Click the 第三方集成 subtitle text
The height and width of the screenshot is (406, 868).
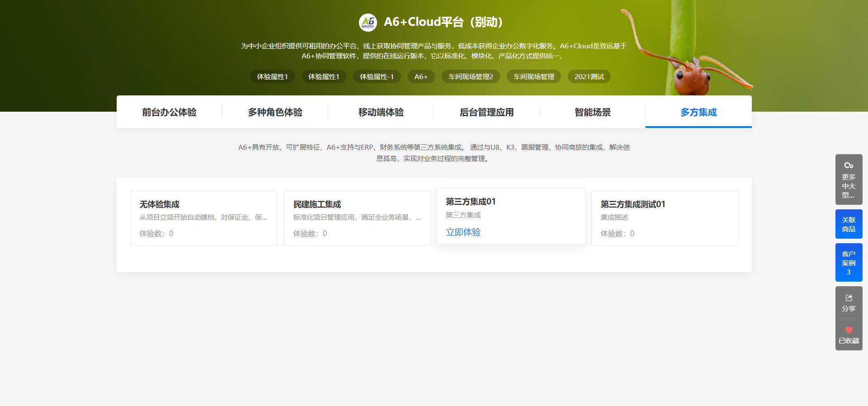tap(463, 215)
